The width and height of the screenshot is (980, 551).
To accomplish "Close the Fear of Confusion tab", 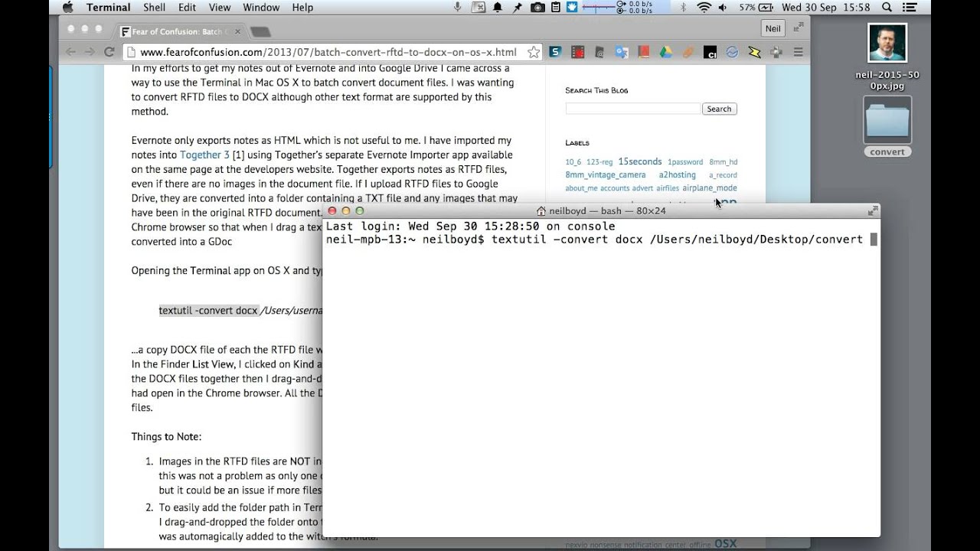I will (x=237, y=31).
